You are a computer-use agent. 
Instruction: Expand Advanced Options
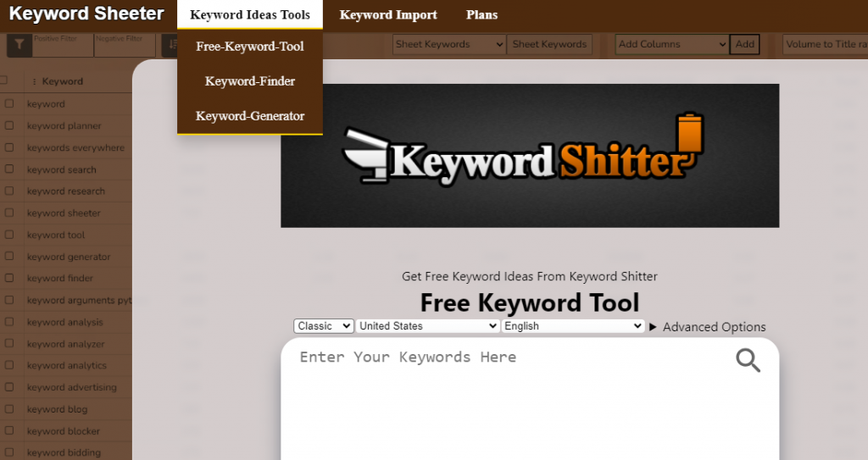pos(707,327)
